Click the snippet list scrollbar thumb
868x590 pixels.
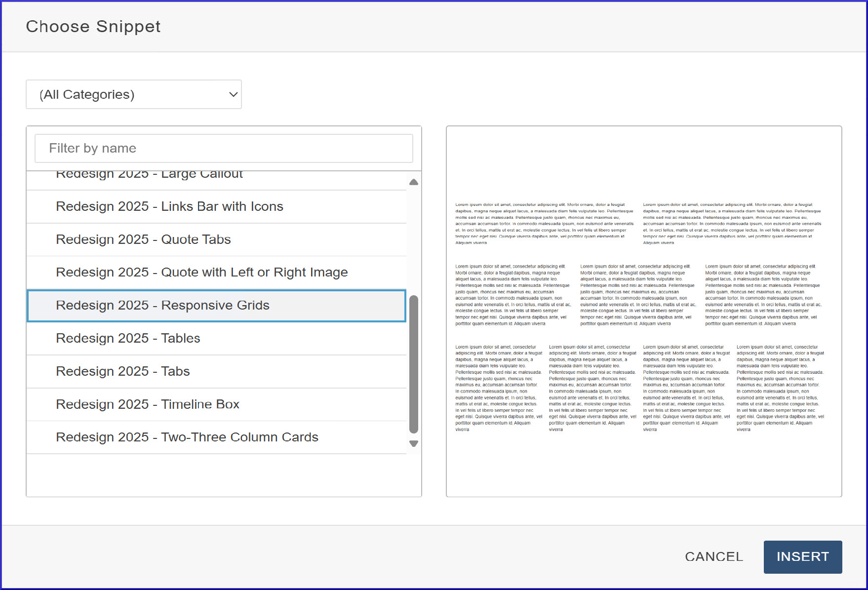tap(414, 364)
